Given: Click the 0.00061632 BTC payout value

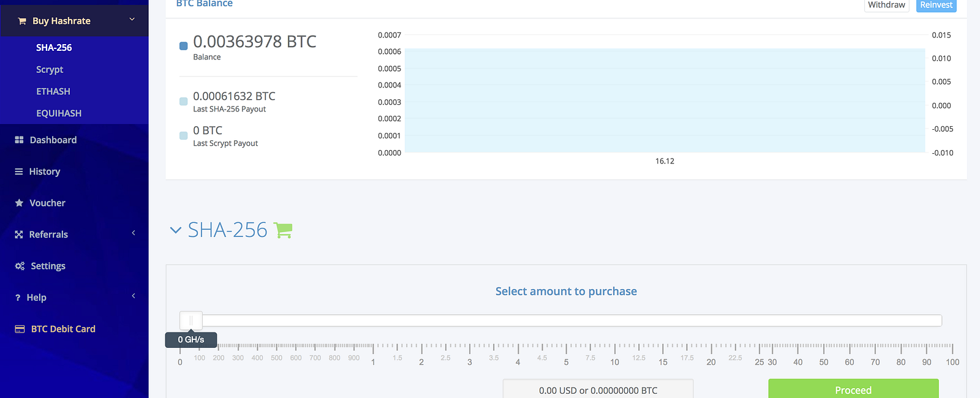Looking at the screenshot, I should pyautogui.click(x=234, y=96).
